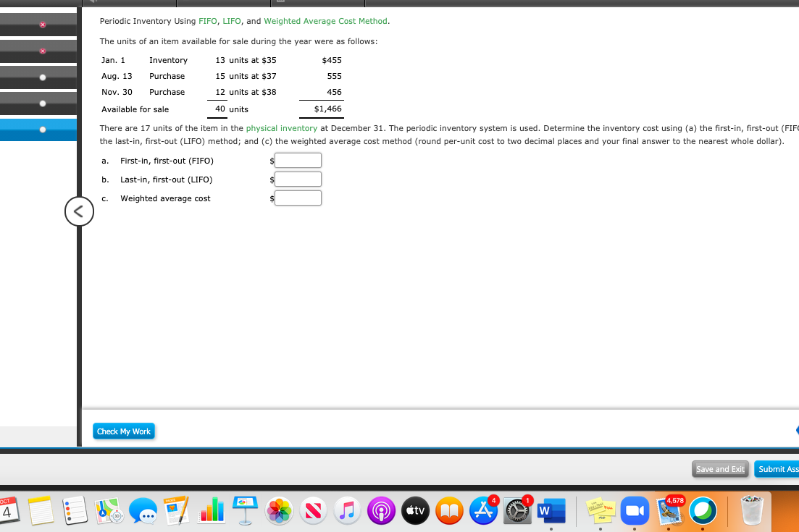This screenshot has width=799, height=532.
Task: Click the Check My Work button
Action: [123, 431]
